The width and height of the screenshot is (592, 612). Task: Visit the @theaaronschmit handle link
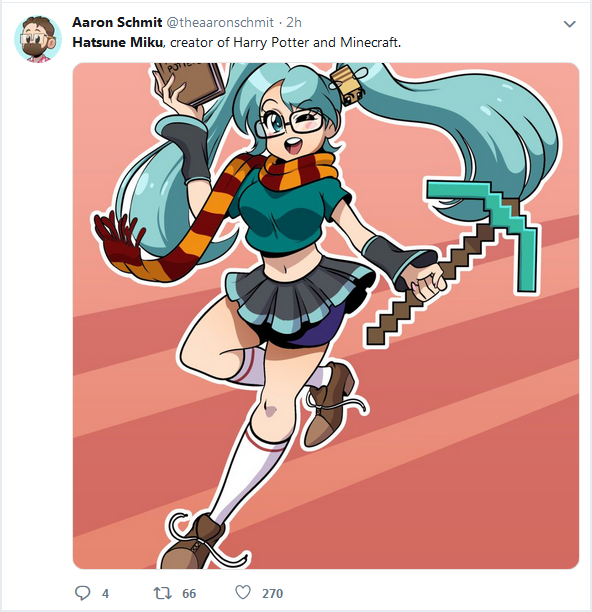point(220,23)
